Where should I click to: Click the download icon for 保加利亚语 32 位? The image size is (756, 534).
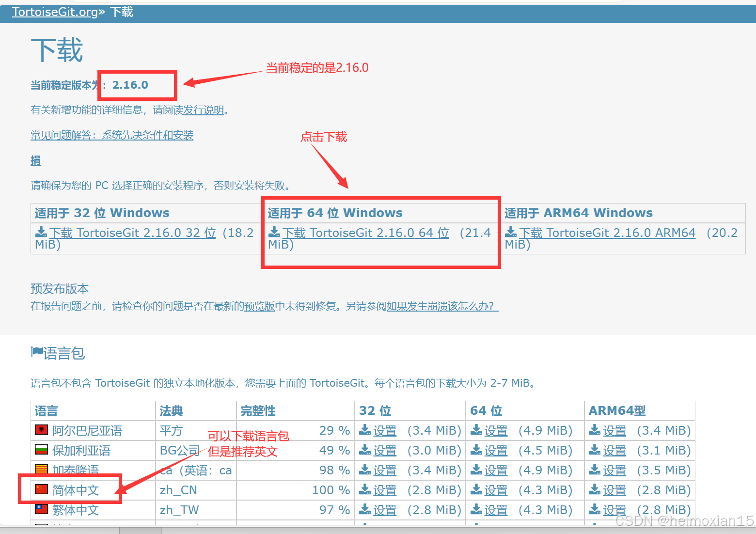pos(365,450)
